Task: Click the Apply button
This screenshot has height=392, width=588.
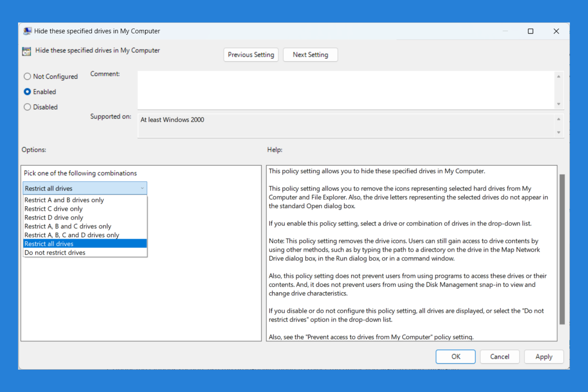Action: (x=544, y=356)
